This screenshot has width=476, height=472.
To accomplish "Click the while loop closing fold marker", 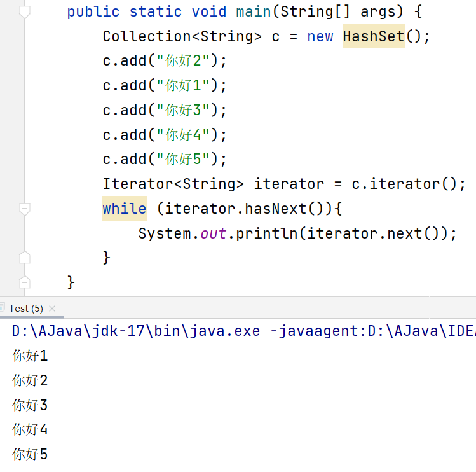I will (x=25, y=258).
